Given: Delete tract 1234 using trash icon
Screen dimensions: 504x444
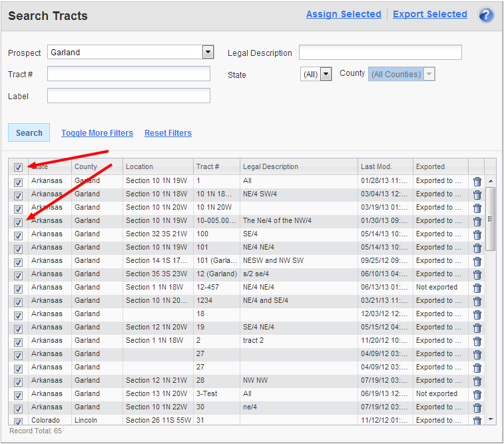Looking at the screenshot, I should coord(477,301).
